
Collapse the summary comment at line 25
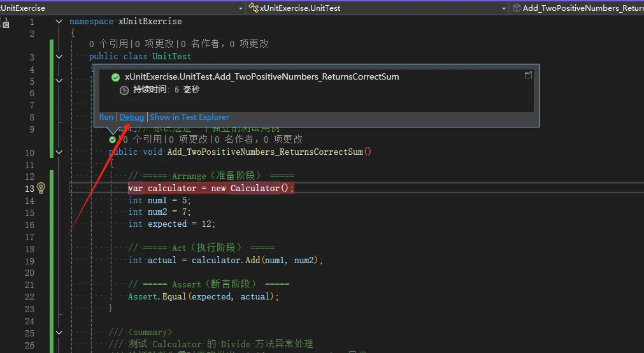point(59,333)
